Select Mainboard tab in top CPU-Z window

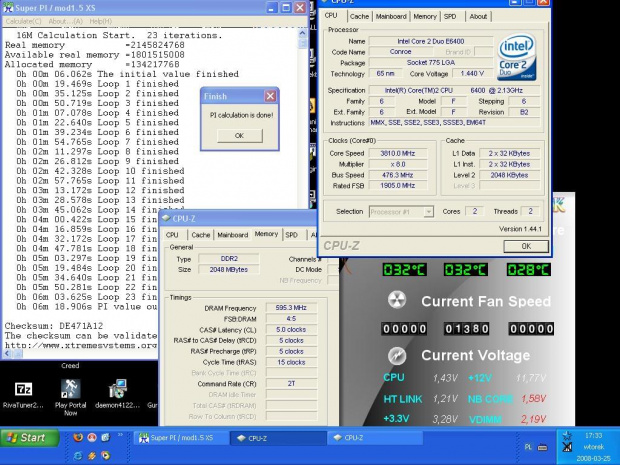point(391,16)
